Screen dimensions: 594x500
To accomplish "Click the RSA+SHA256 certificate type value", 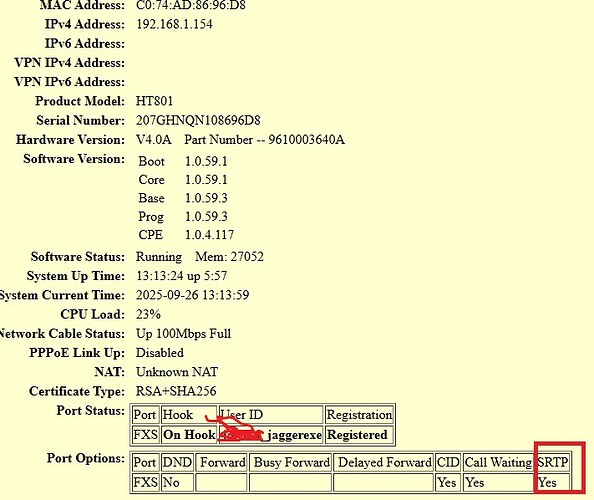I will point(176,391).
